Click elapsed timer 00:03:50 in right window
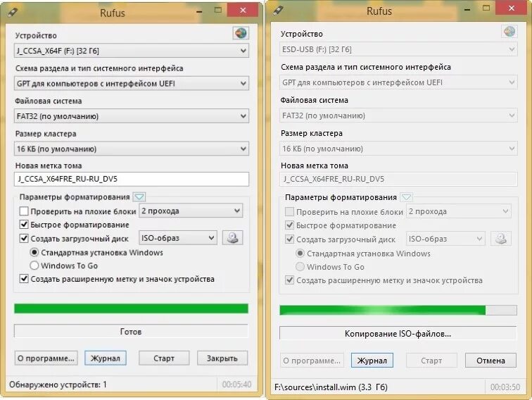 coord(505,387)
